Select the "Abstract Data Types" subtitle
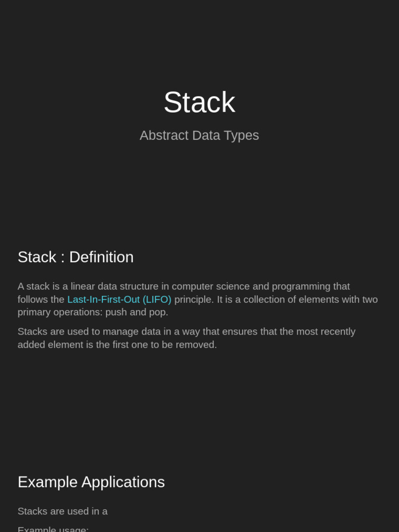Image resolution: width=399 pixels, height=532 pixels. (199, 135)
